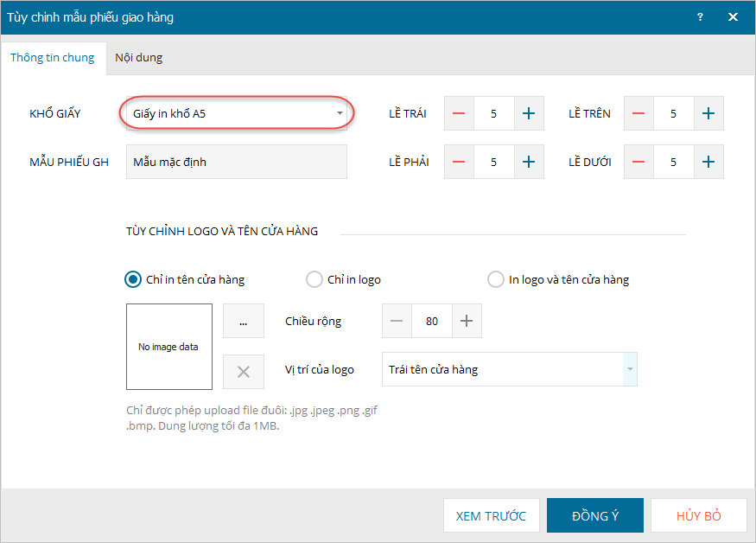Image resolution: width=756 pixels, height=543 pixels.
Task: Decrease LỀ PHẢI margin with minus icon
Action: pyautogui.click(x=459, y=162)
